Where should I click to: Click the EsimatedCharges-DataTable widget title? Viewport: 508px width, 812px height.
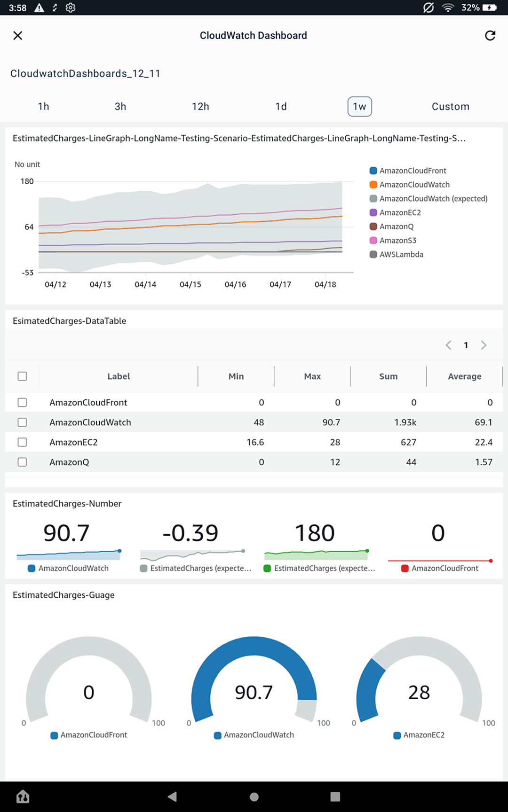pos(70,321)
